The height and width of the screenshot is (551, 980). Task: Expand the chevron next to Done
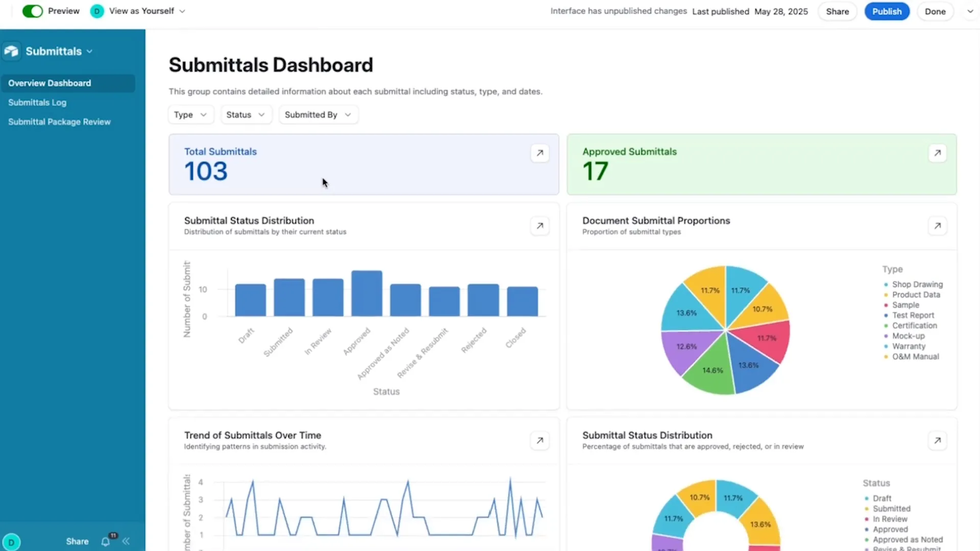970,11
